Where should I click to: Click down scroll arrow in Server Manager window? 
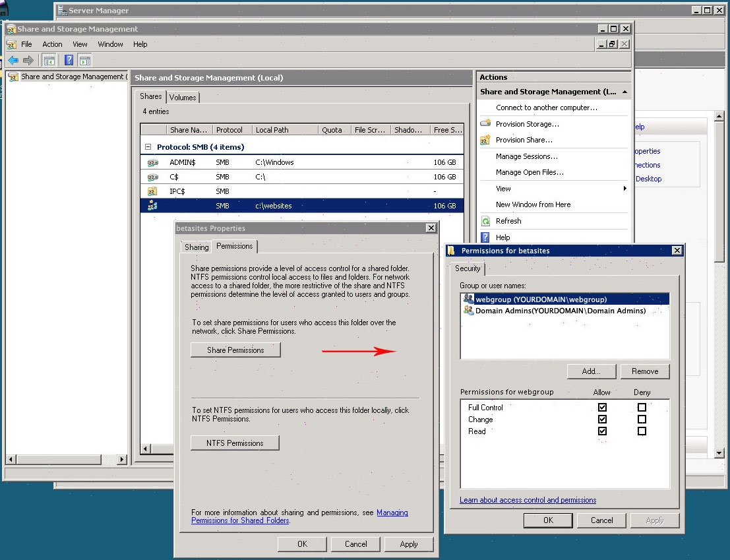[719, 452]
